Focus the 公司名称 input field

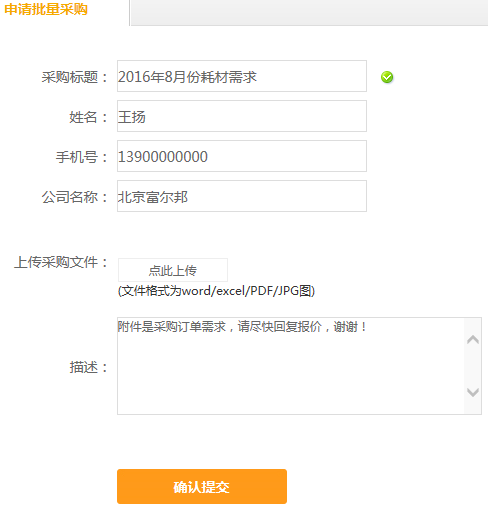point(242,196)
